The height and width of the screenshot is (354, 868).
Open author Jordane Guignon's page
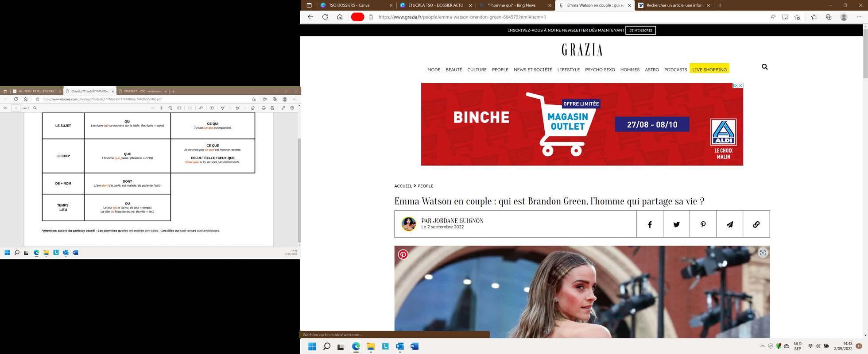[452, 220]
